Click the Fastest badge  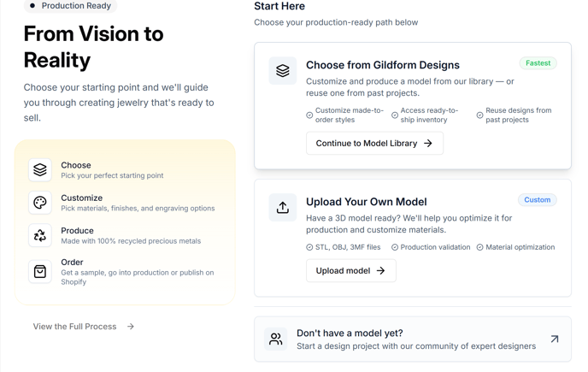pos(538,63)
